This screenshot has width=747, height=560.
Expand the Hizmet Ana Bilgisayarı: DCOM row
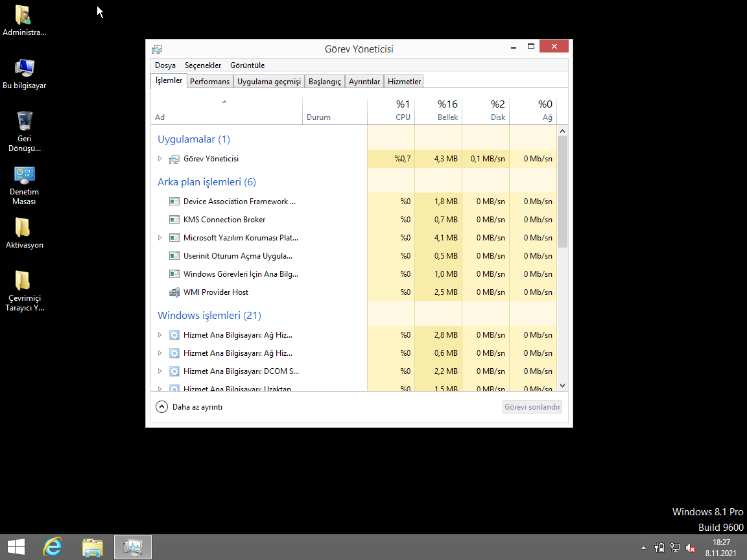click(x=160, y=371)
